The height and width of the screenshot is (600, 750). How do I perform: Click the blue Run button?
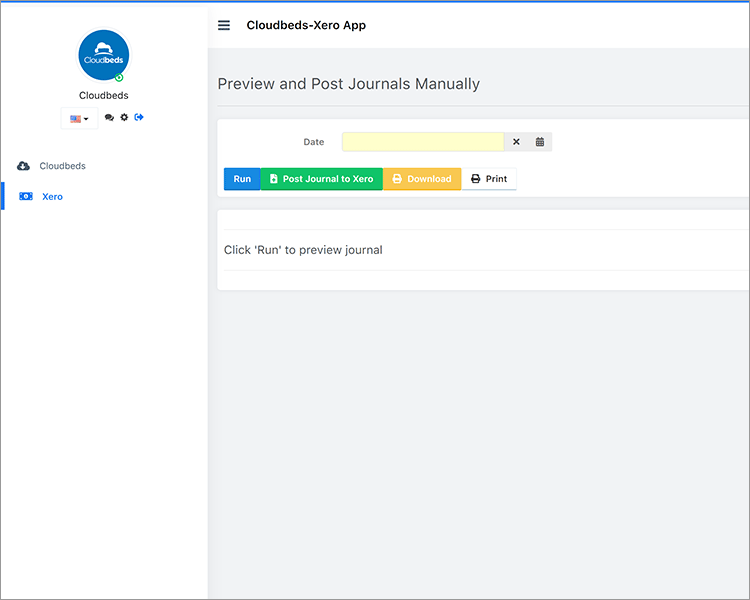tap(242, 179)
